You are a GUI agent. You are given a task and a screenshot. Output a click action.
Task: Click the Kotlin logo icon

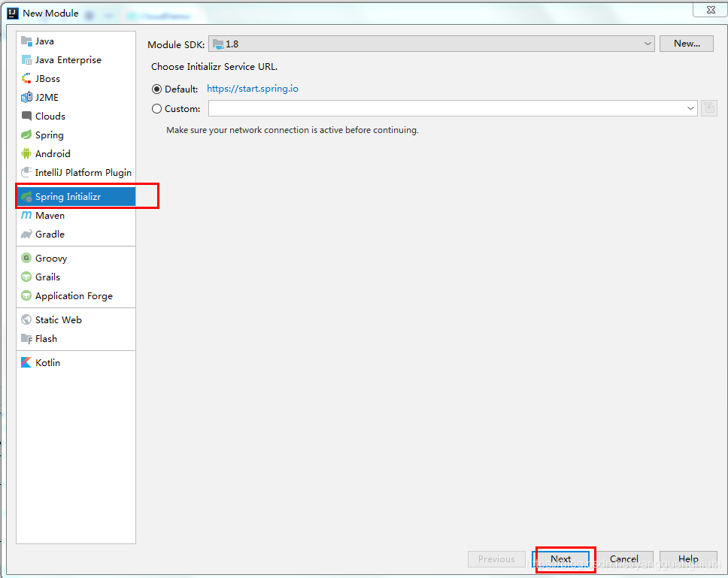26,363
